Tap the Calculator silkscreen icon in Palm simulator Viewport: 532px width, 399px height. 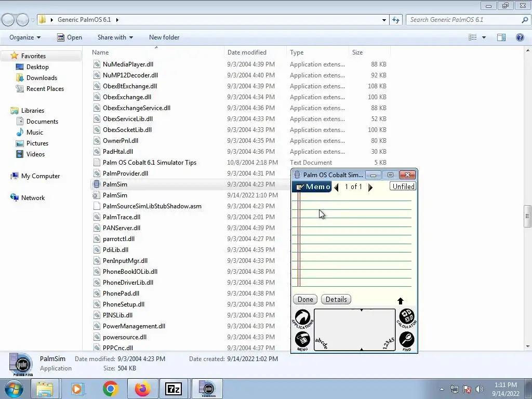406,318
